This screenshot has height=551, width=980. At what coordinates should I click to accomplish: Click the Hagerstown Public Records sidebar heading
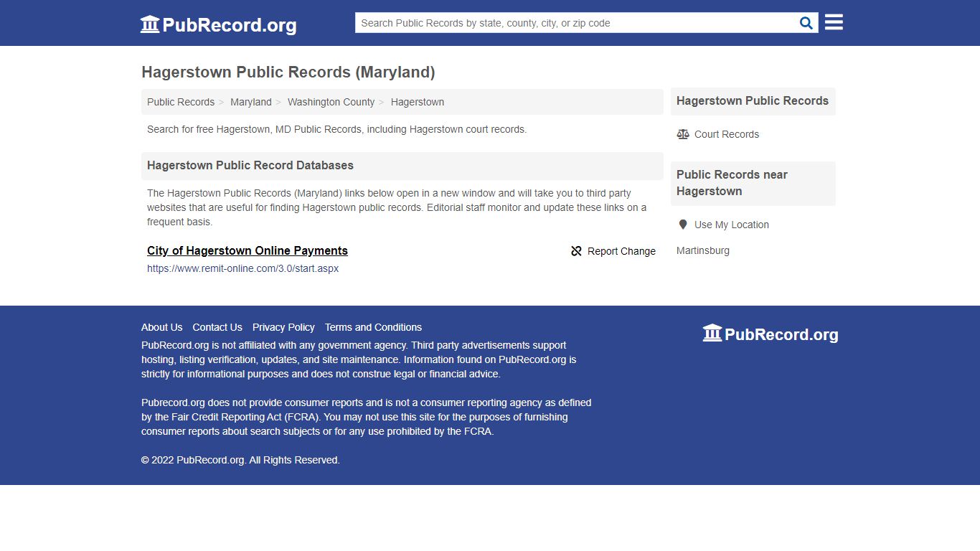753,100
